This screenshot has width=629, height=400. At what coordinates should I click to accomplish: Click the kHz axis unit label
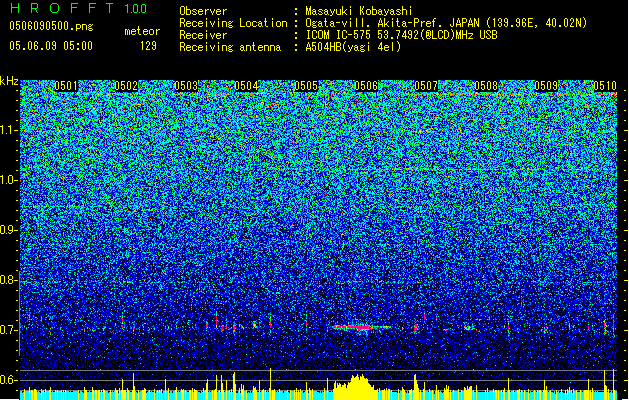coord(9,81)
